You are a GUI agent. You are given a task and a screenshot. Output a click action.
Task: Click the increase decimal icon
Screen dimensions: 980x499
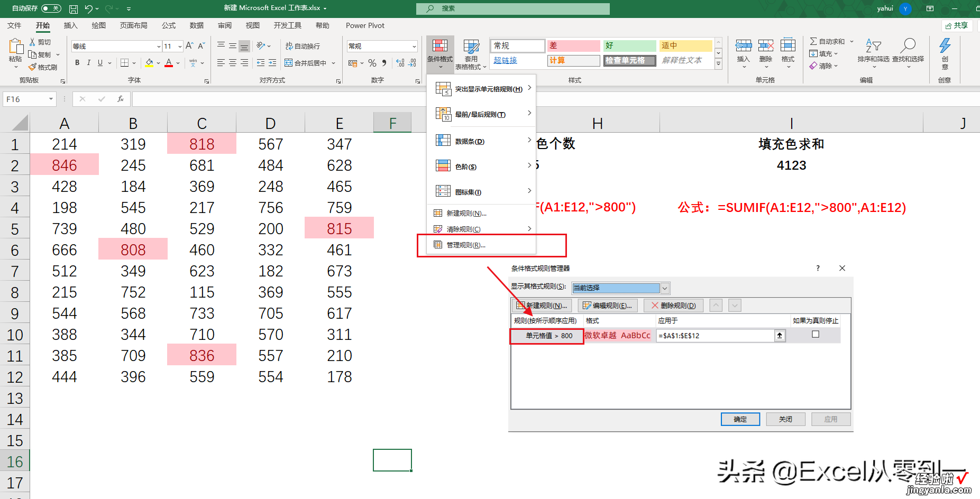click(x=400, y=63)
